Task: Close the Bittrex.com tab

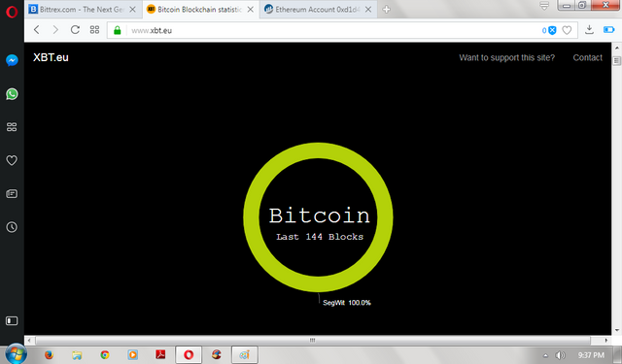Action: tap(132, 10)
